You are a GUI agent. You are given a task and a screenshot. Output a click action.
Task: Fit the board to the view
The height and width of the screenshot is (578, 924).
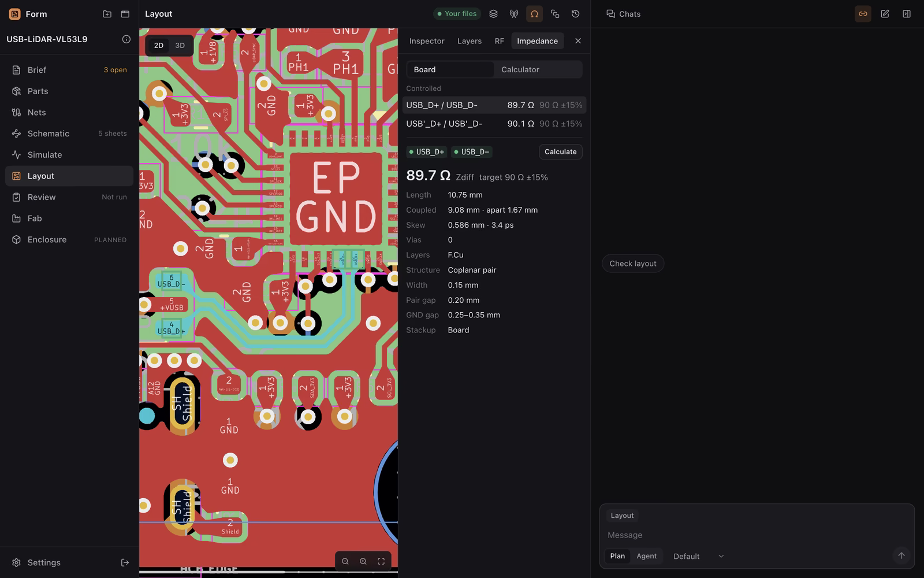point(381,561)
